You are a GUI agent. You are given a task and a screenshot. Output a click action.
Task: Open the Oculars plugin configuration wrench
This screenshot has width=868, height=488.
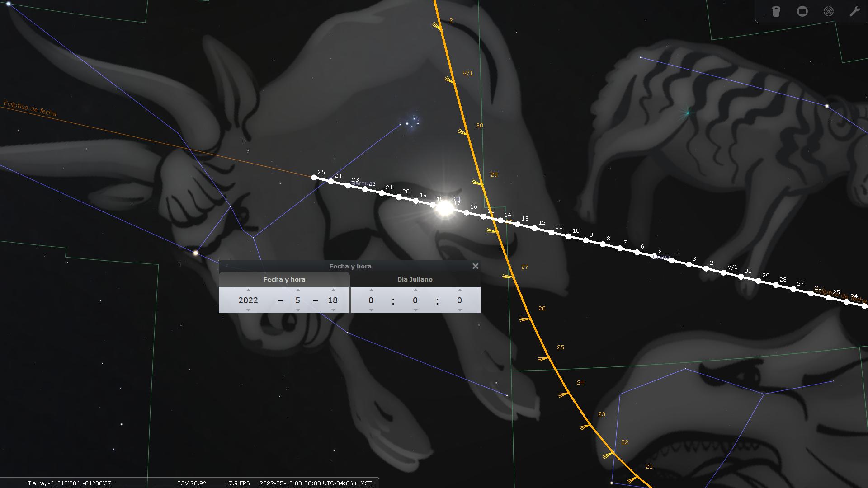click(854, 11)
